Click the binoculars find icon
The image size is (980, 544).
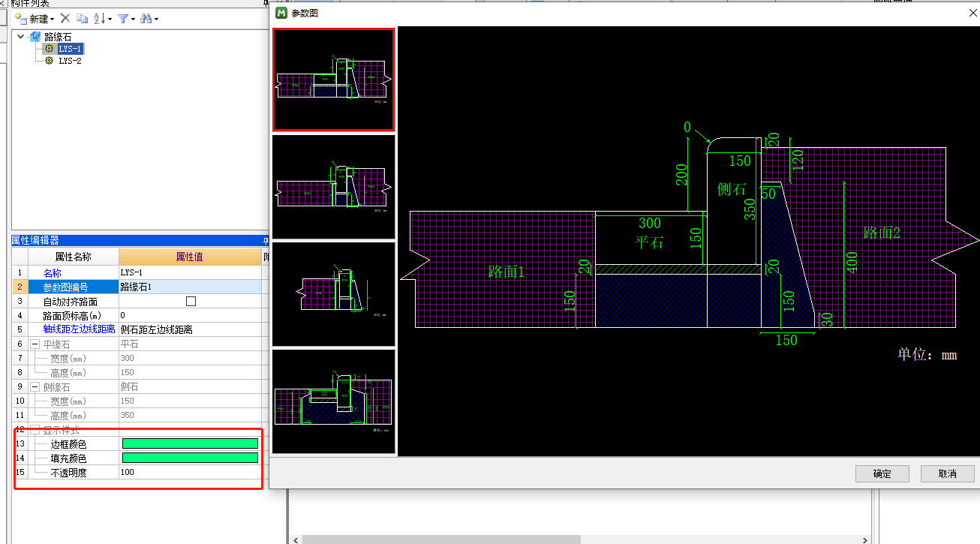[146, 18]
